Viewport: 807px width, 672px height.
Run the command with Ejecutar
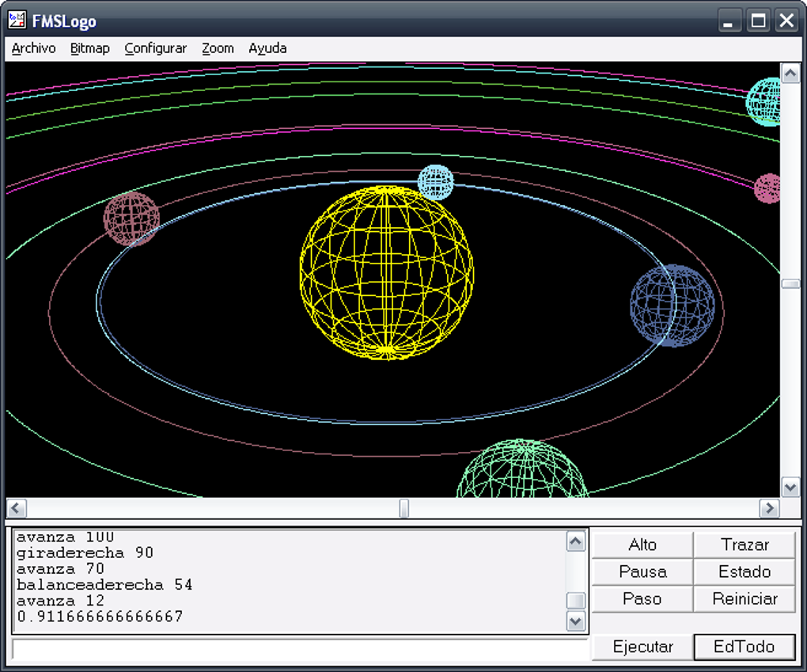point(642,647)
